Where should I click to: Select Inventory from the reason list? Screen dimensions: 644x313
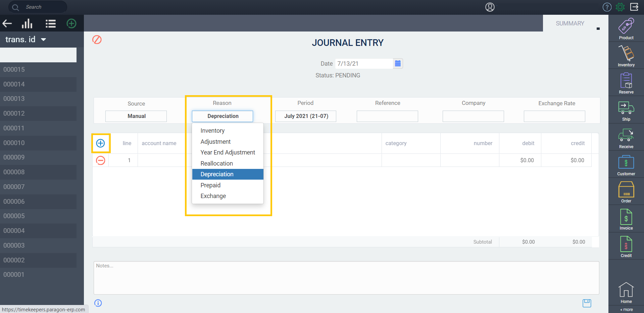228,131
